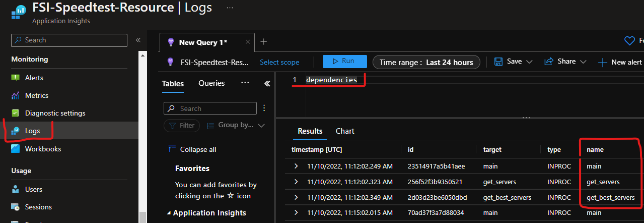Open Tables pane more options ellipsis
Image resolution: width=644 pixels, height=223 pixels.
tap(245, 83)
